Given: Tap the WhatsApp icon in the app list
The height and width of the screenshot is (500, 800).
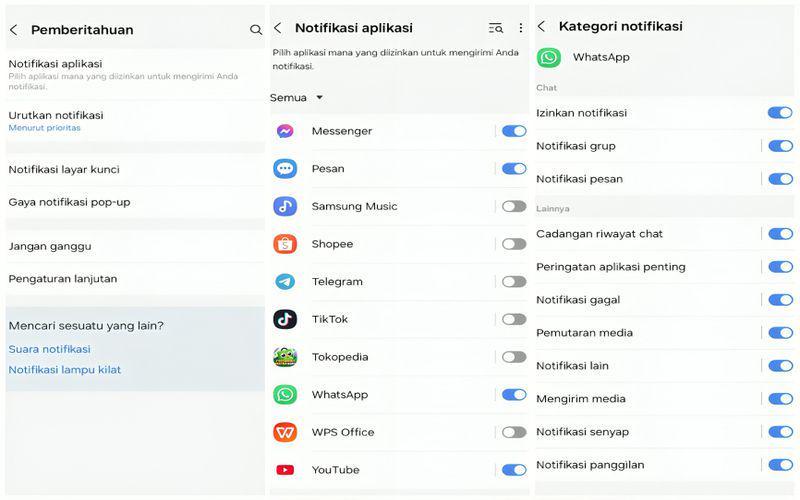Looking at the screenshot, I should pos(285,395).
